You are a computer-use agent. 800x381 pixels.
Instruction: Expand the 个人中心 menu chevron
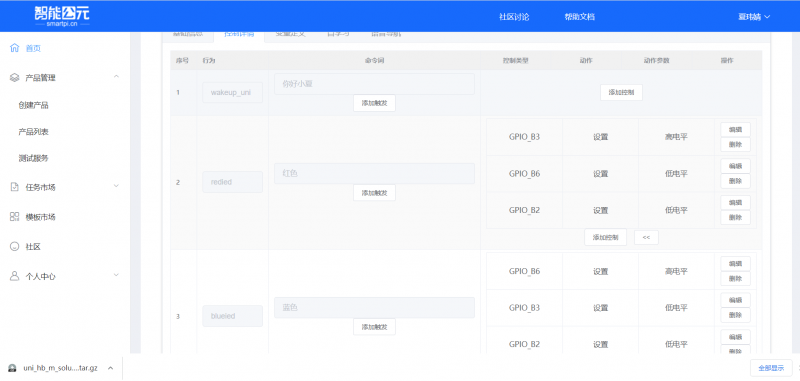coord(116,275)
